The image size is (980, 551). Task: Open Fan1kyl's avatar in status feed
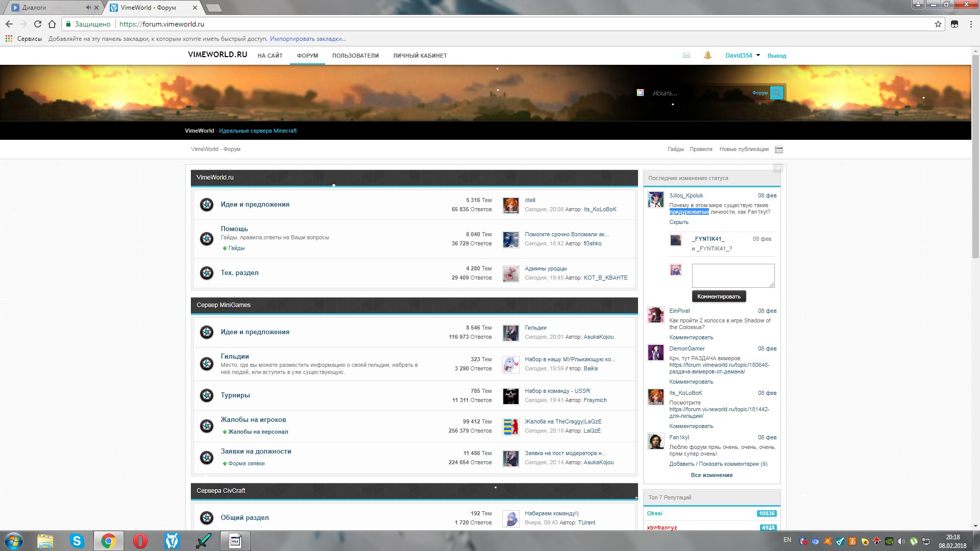[656, 441]
